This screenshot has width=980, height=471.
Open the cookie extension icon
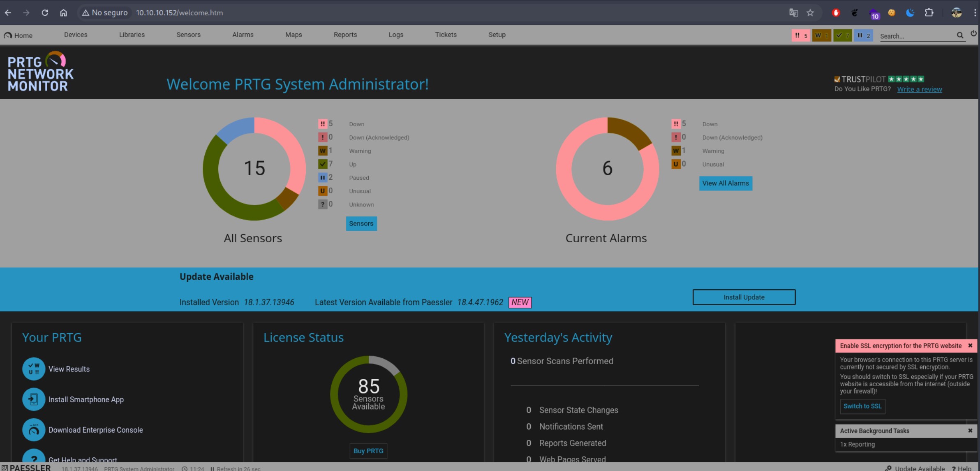(x=892, y=13)
